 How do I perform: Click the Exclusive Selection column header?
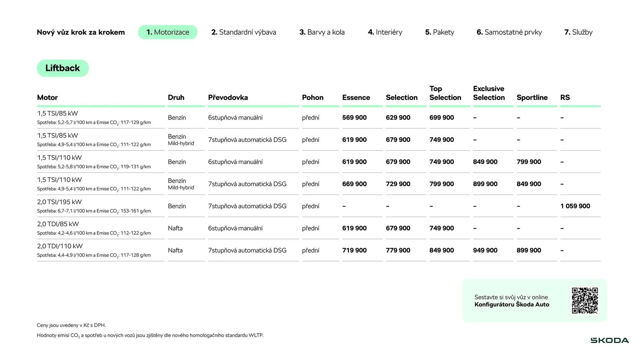click(x=489, y=93)
